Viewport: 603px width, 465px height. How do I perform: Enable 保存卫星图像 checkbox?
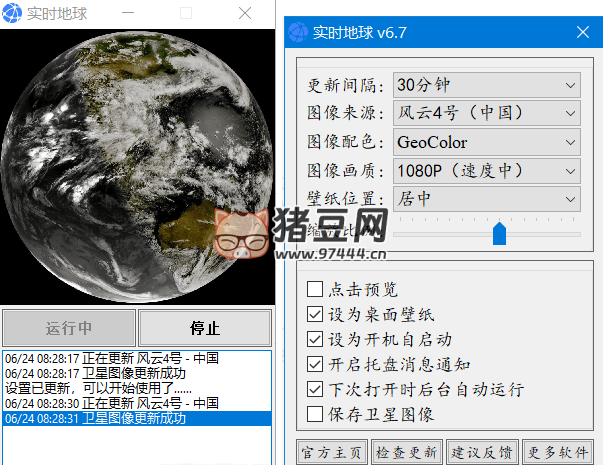coord(315,413)
